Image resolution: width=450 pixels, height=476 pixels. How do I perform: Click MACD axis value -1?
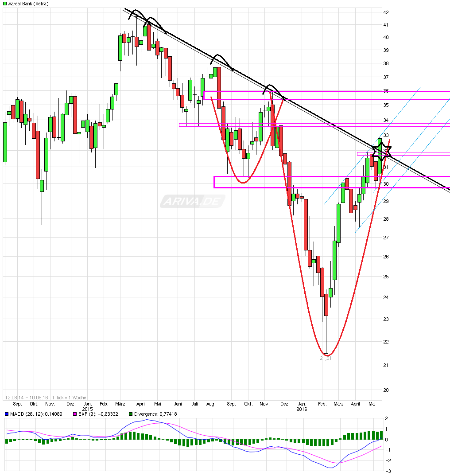pyautogui.click(x=388, y=450)
